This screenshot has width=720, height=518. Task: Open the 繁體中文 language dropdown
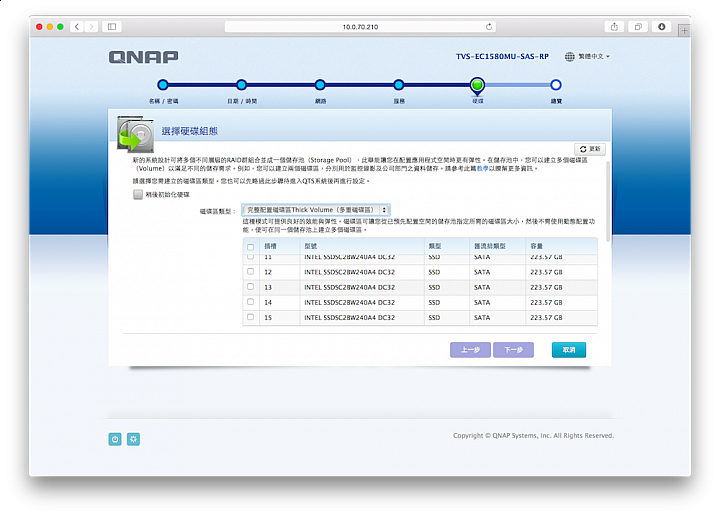click(x=594, y=56)
